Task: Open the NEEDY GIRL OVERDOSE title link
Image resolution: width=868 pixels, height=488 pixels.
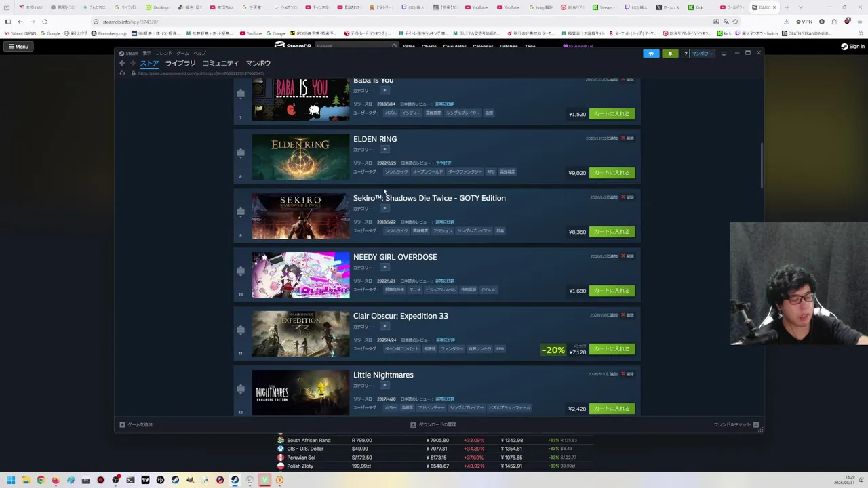Action: click(395, 257)
